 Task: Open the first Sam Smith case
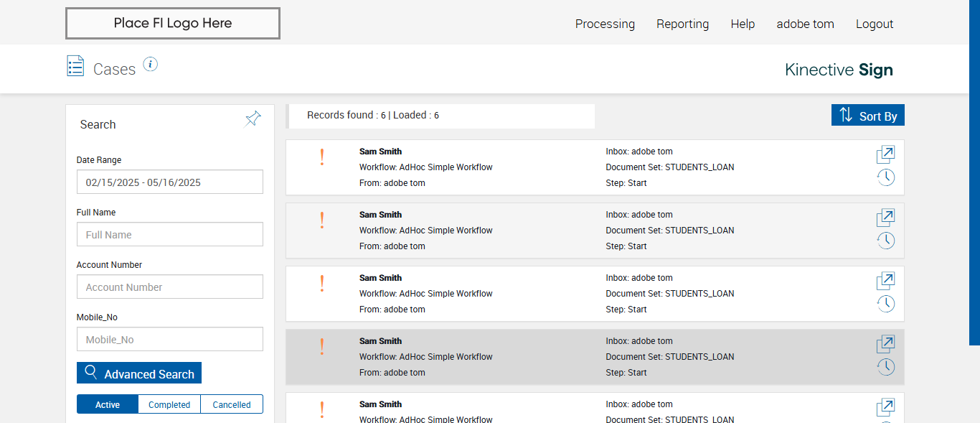pyautogui.click(x=885, y=154)
